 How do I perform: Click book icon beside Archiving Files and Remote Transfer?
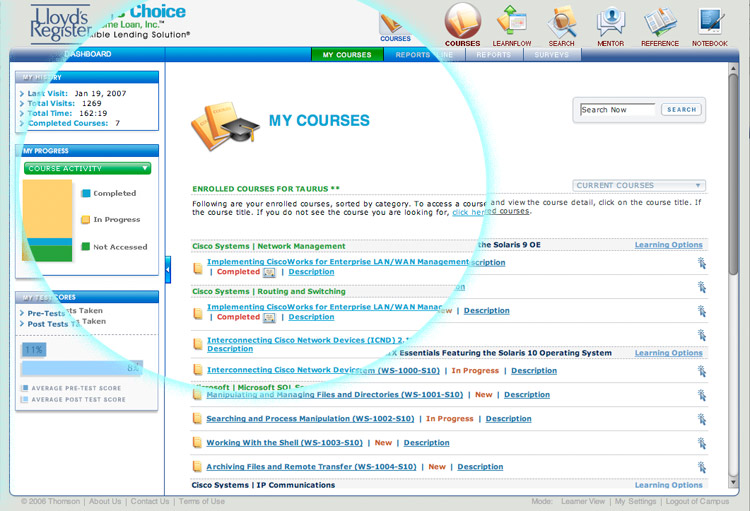(x=197, y=467)
